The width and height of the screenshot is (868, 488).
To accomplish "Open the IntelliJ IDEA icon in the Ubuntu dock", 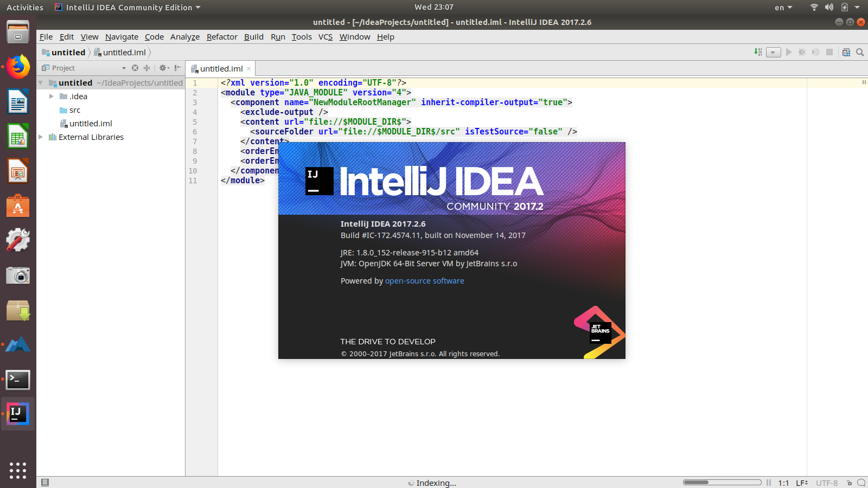I will click(18, 413).
